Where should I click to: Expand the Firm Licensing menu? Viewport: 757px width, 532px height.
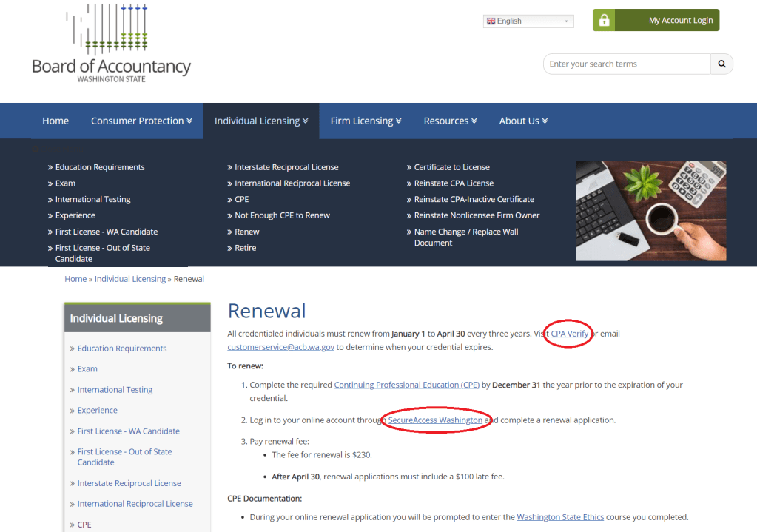point(366,121)
